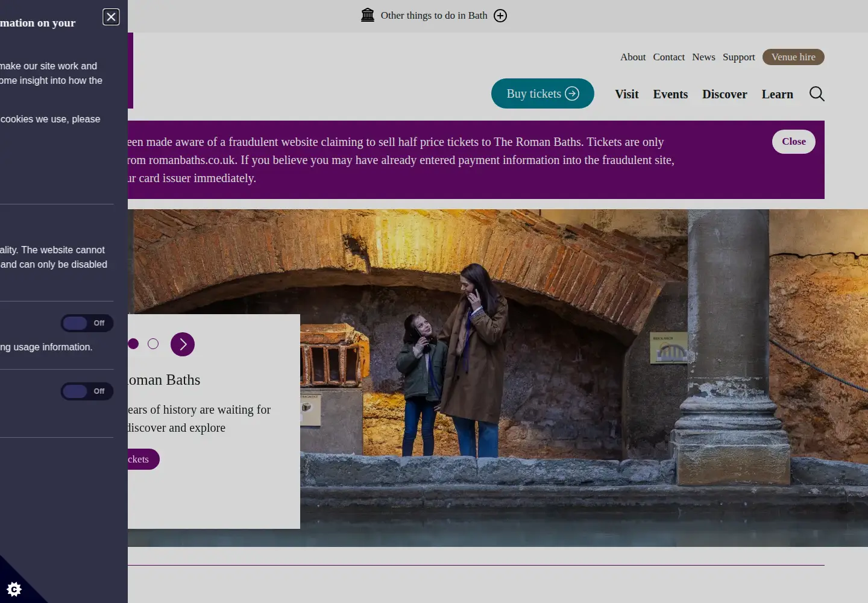Open the About link

[x=633, y=57]
